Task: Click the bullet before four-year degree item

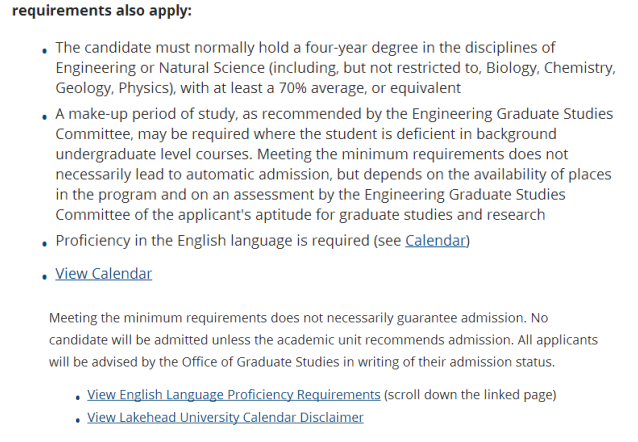Action: (x=44, y=50)
